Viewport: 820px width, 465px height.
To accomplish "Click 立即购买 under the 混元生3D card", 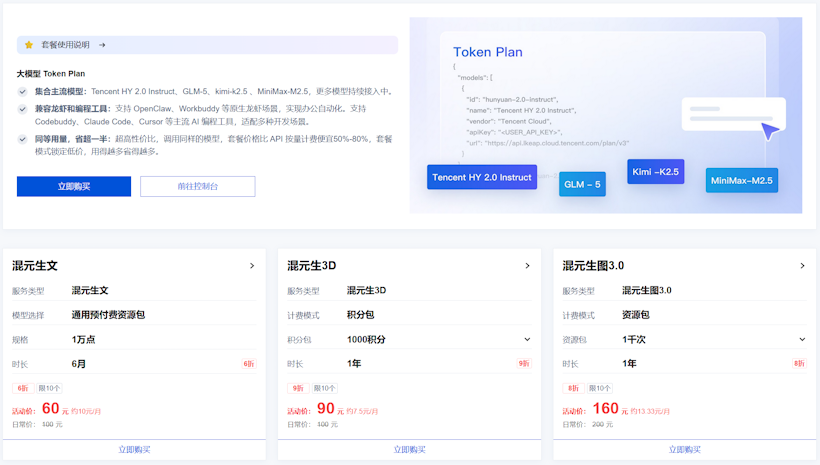I will [x=409, y=450].
